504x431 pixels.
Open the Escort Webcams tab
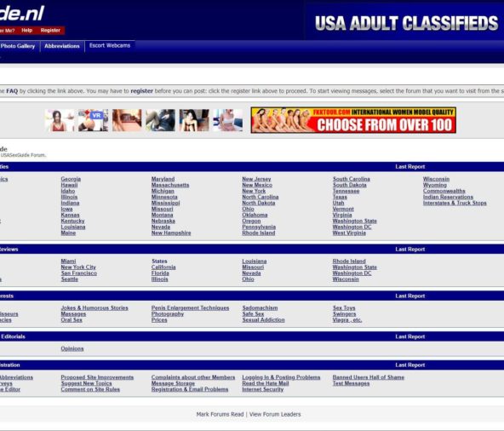[110, 46]
